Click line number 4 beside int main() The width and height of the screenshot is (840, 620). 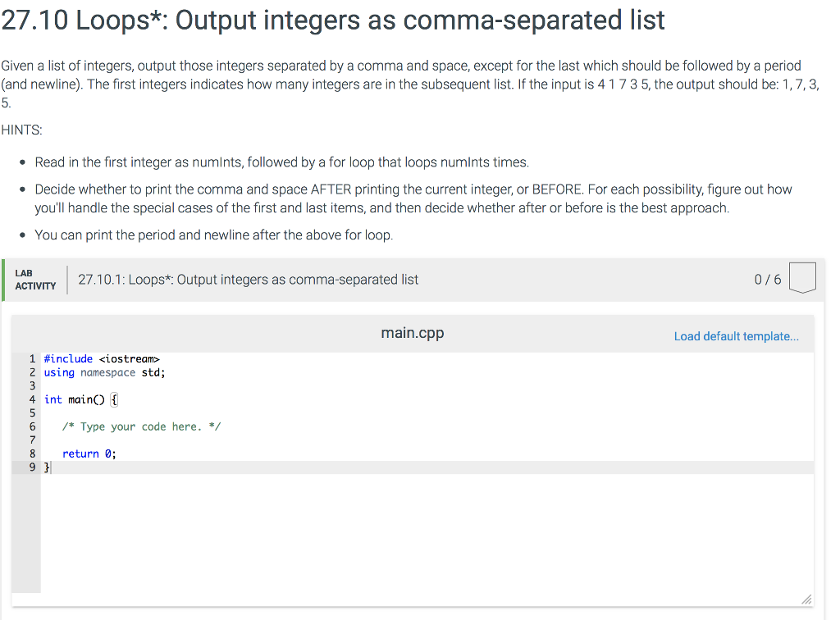[32, 399]
